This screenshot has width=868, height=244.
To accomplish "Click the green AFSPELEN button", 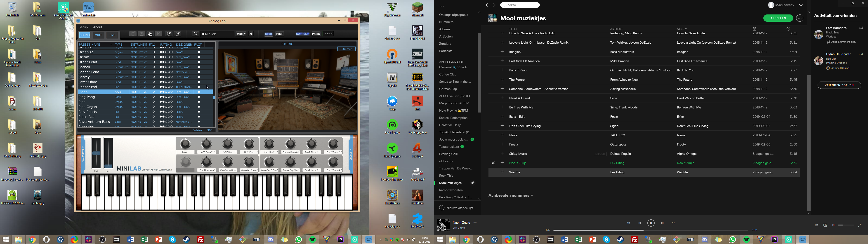I will pos(778,18).
